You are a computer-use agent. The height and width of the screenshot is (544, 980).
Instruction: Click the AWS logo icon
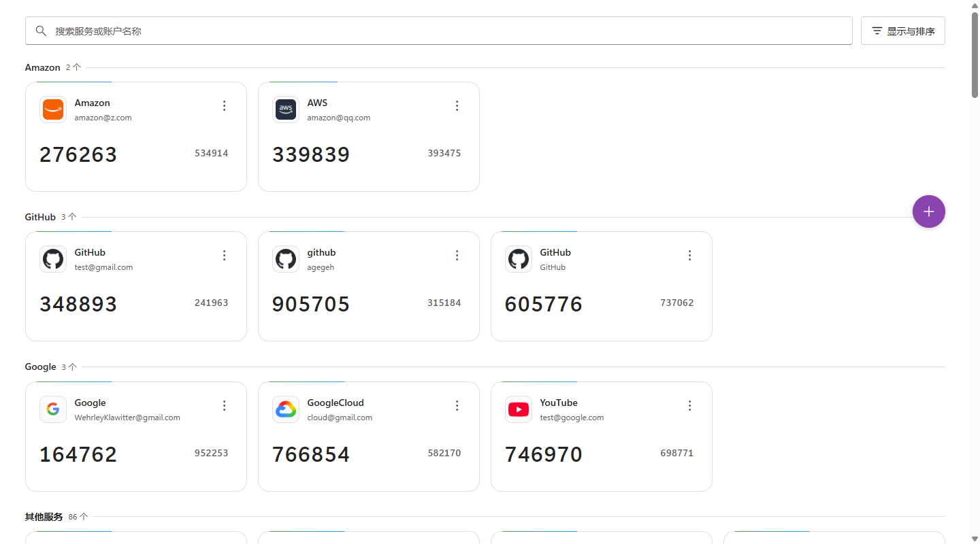pos(286,109)
